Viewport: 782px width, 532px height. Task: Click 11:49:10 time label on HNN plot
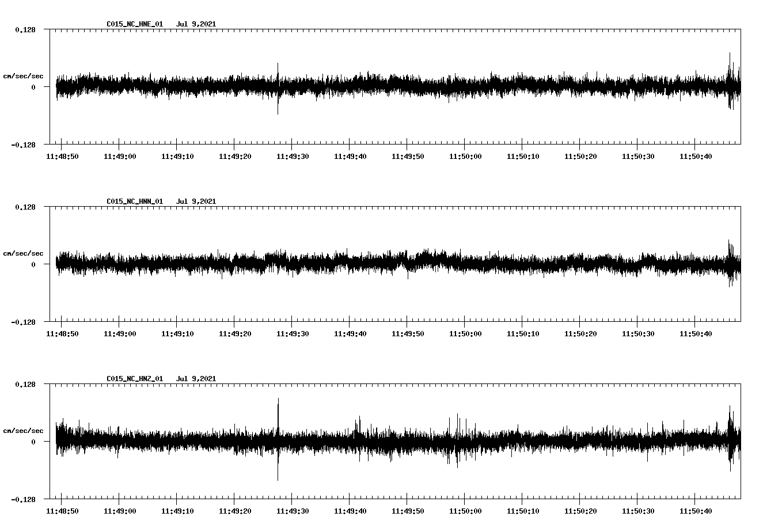[177, 334]
